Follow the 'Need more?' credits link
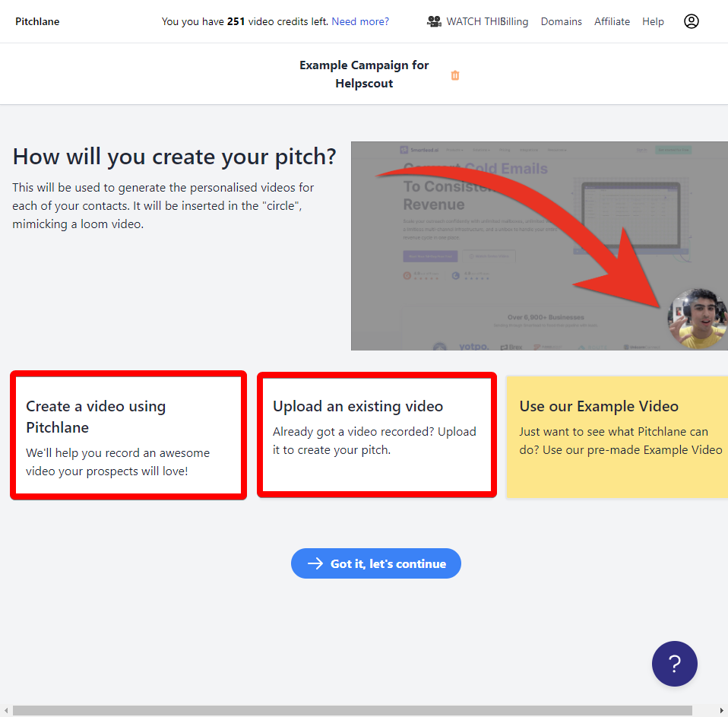 tap(360, 21)
